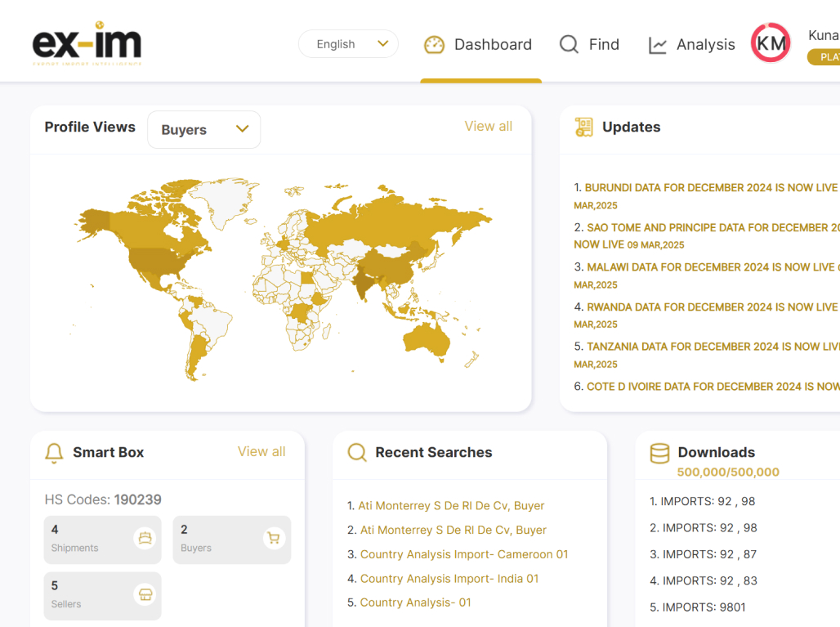Image resolution: width=840 pixels, height=627 pixels.
Task: Open the 4 Shipments card
Action: (102, 540)
